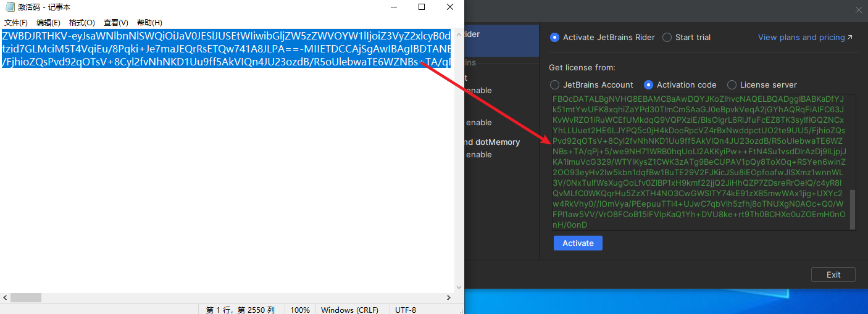The width and height of the screenshot is (868, 314).
Task: Click the blue Activate button
Action: point(578,243)
